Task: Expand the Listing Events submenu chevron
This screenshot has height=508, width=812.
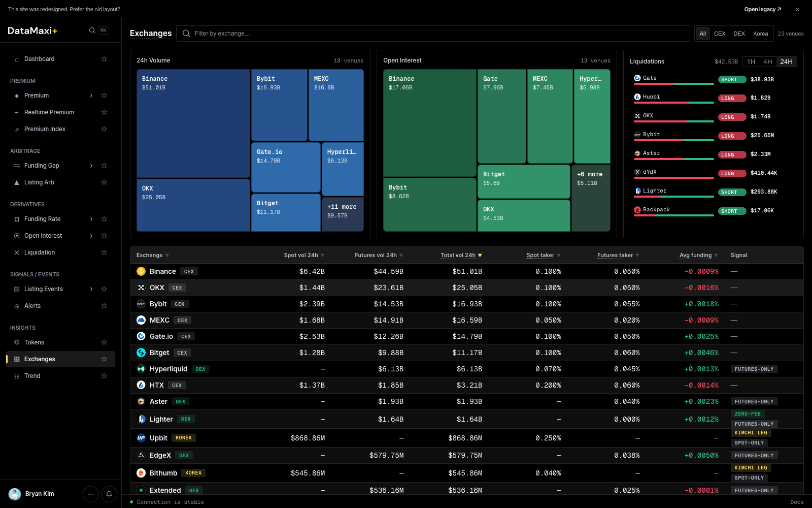Action: point(91,289)
